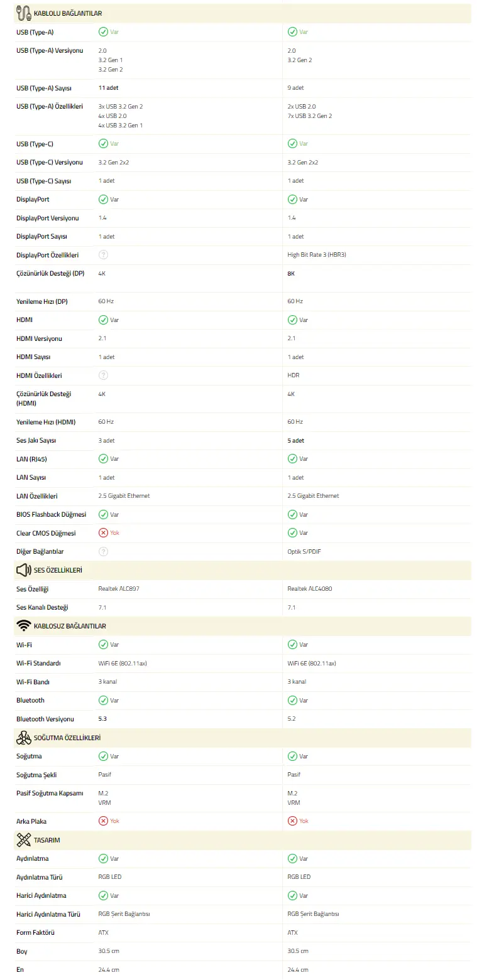Click the Tasarım section header

[x=243, y=839]
